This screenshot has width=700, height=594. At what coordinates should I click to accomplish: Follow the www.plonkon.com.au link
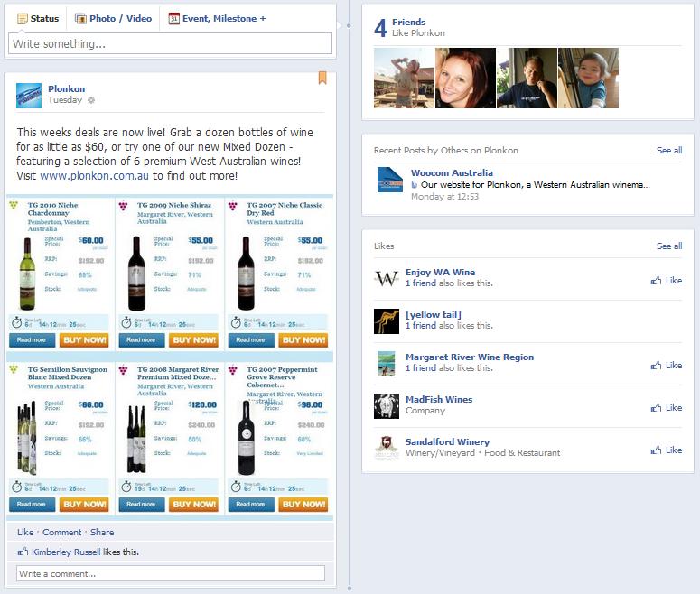click(x=94, y=176)
